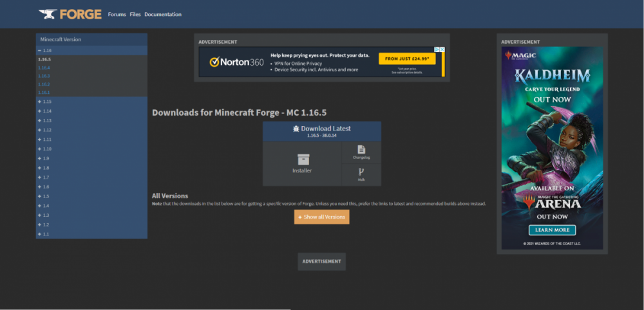The width and height of the screenshot is (644, 310).
Task: Open the Documentation menu item
Action: coord(163,14)
